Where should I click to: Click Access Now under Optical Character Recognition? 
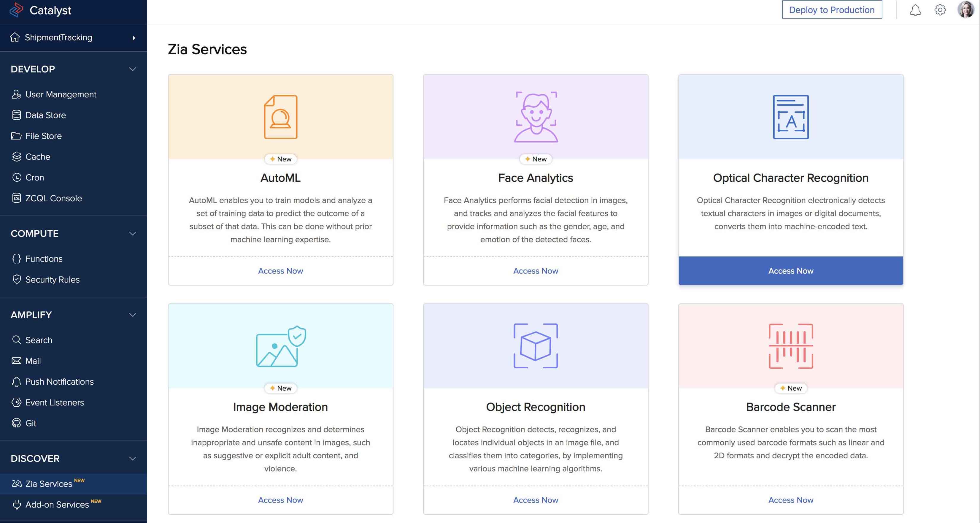[x=790, y=271]
